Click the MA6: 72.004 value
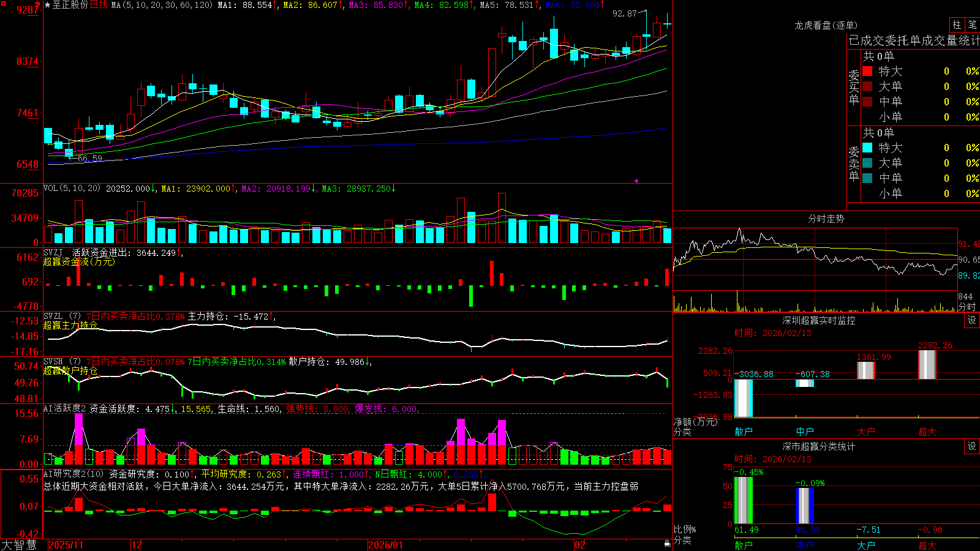Viewport: 980px width, 551px height. pos(575,5)
